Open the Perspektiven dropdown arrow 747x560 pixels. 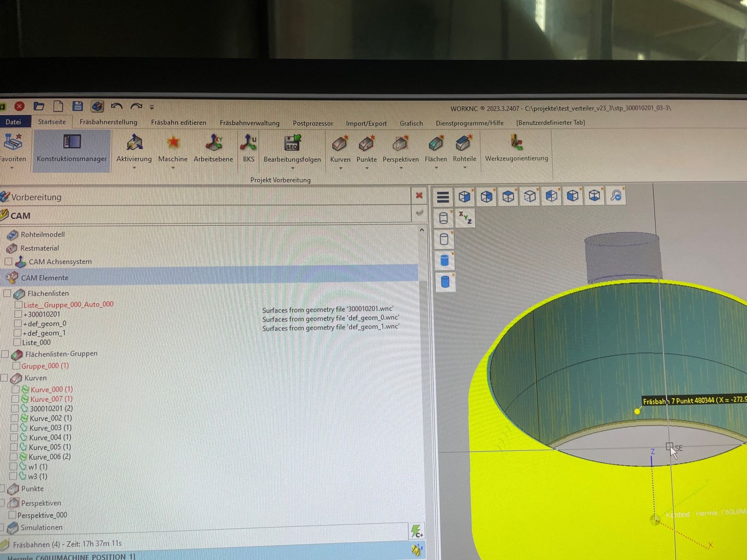click(401, 168)
